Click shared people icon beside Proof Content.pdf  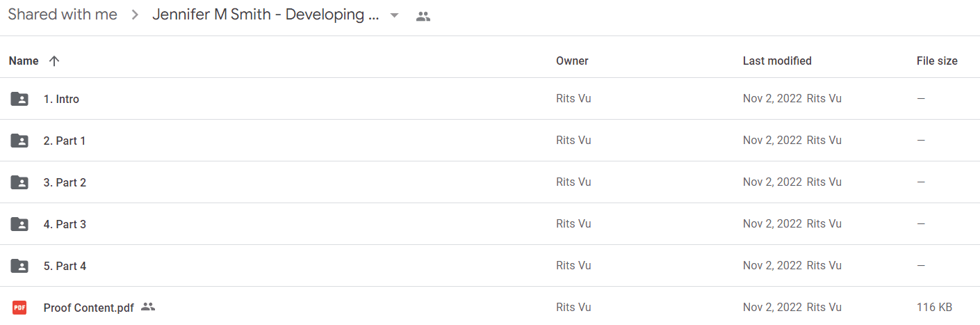click(147, 306)
